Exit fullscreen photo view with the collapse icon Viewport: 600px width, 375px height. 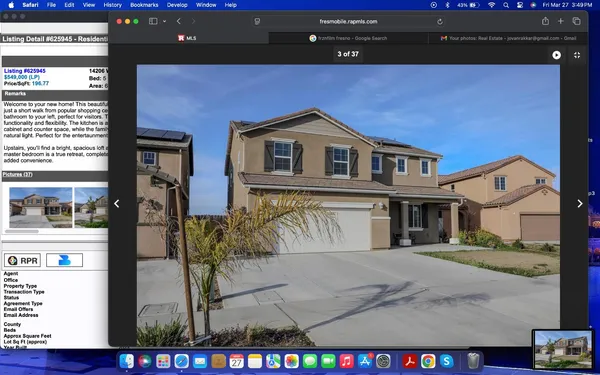(x=577, y=55)
